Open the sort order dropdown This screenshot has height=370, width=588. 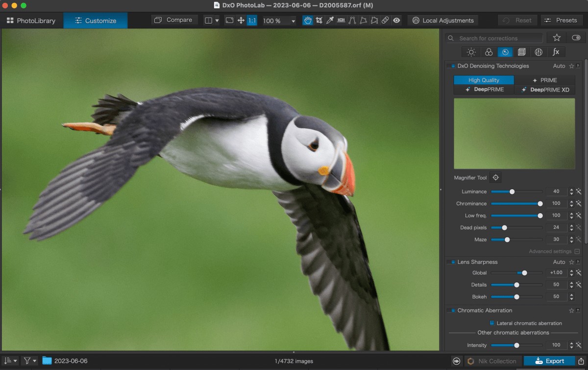10,361
